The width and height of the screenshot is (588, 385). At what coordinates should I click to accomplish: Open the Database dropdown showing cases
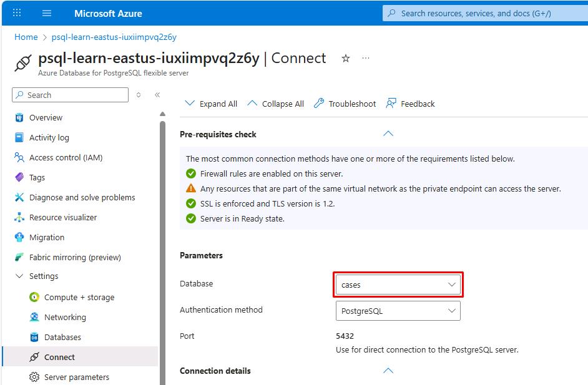click(x=398, y=285)
